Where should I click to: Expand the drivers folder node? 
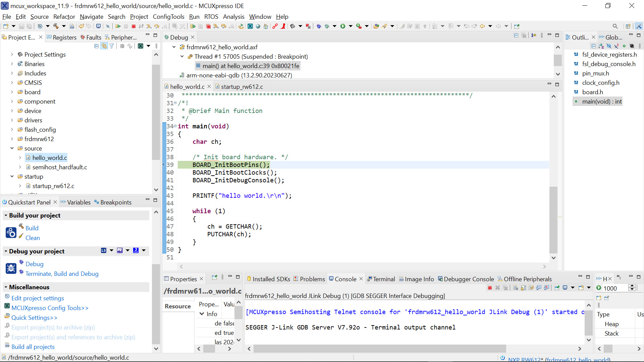(x=12, y=120)
